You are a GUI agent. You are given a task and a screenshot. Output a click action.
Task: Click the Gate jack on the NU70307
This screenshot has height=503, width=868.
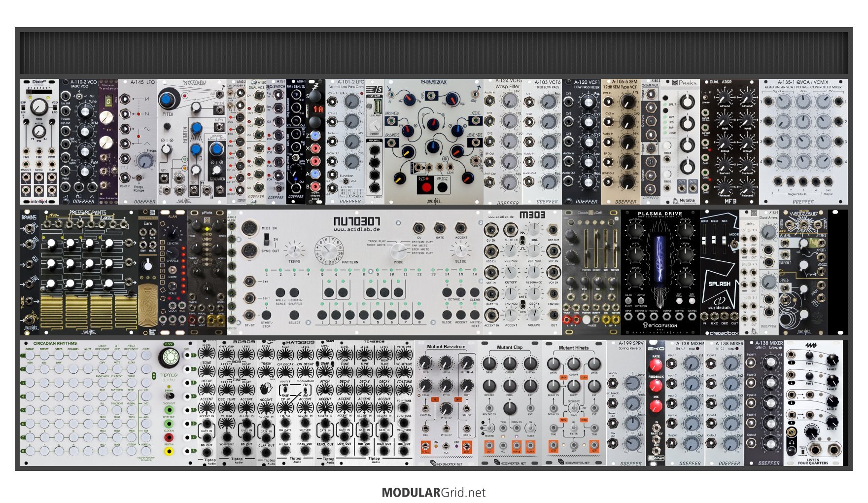click(x=439, y=228)
